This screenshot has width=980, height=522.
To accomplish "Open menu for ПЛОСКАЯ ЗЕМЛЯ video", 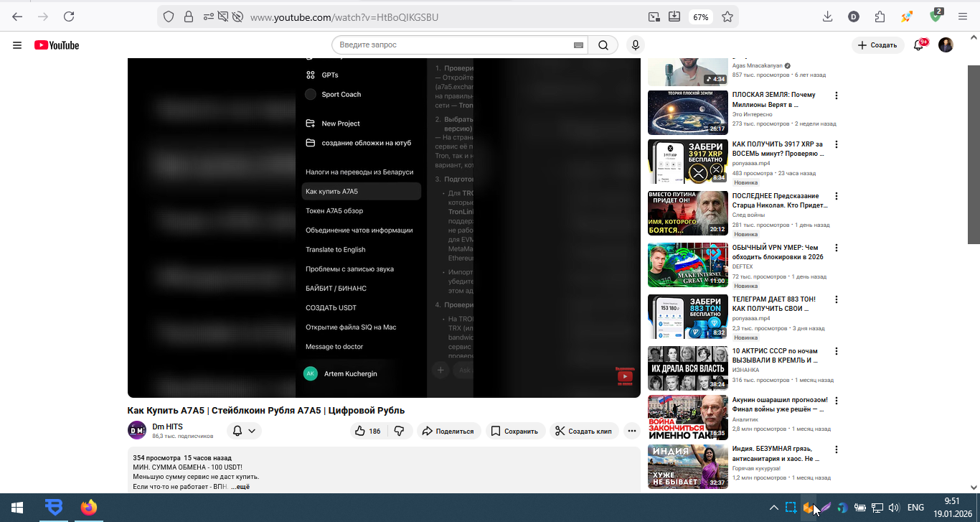I will [x=837, y=95].
